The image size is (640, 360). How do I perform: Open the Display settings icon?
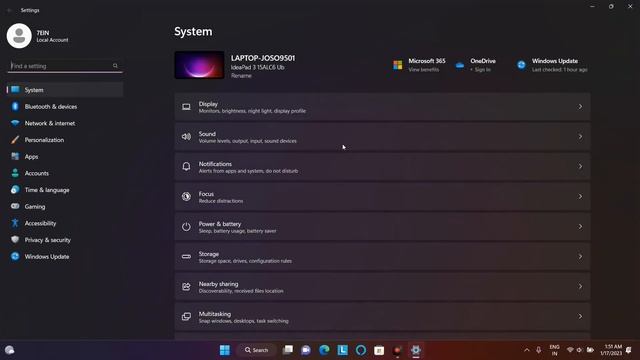[x=186, y=107]
